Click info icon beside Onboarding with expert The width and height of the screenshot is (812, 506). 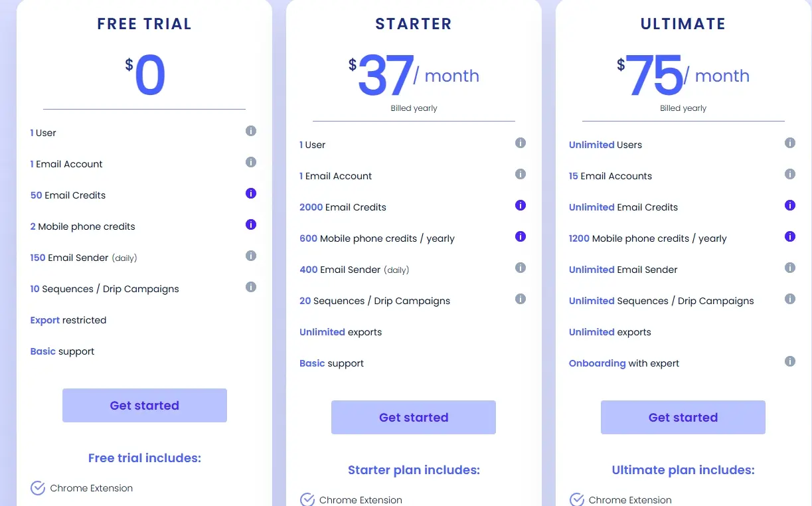coord(790,361)
